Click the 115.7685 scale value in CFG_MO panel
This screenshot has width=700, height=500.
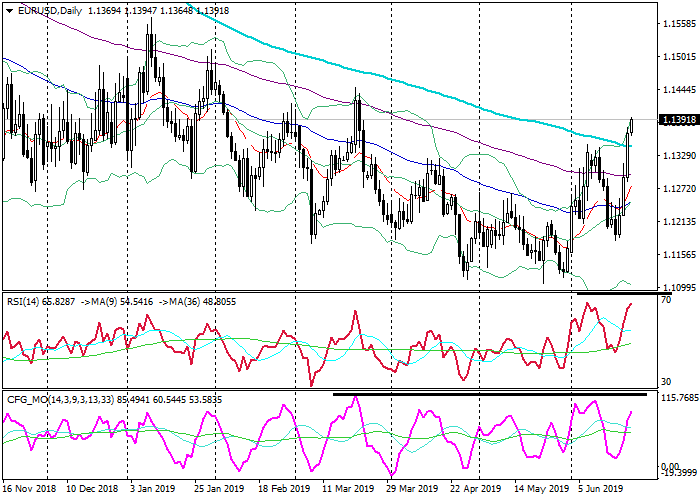pos(677,399)
